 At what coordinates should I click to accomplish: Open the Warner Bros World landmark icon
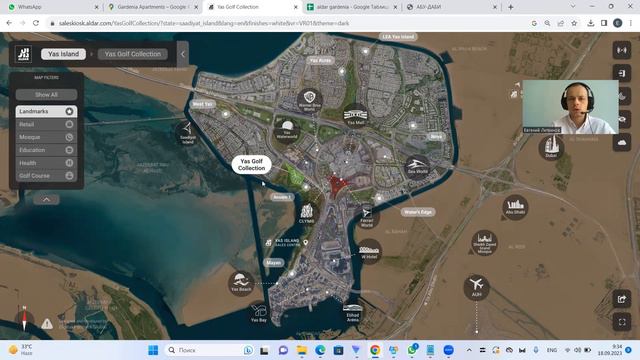309,100
